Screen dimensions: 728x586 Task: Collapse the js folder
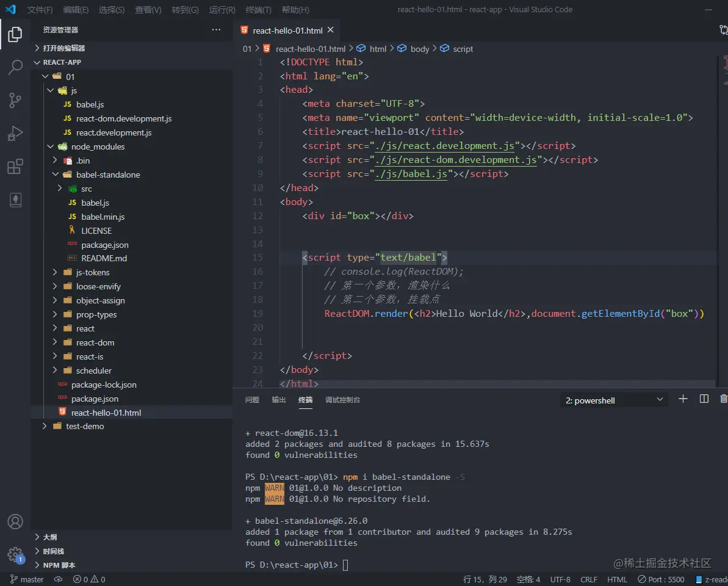click(50, 90)
